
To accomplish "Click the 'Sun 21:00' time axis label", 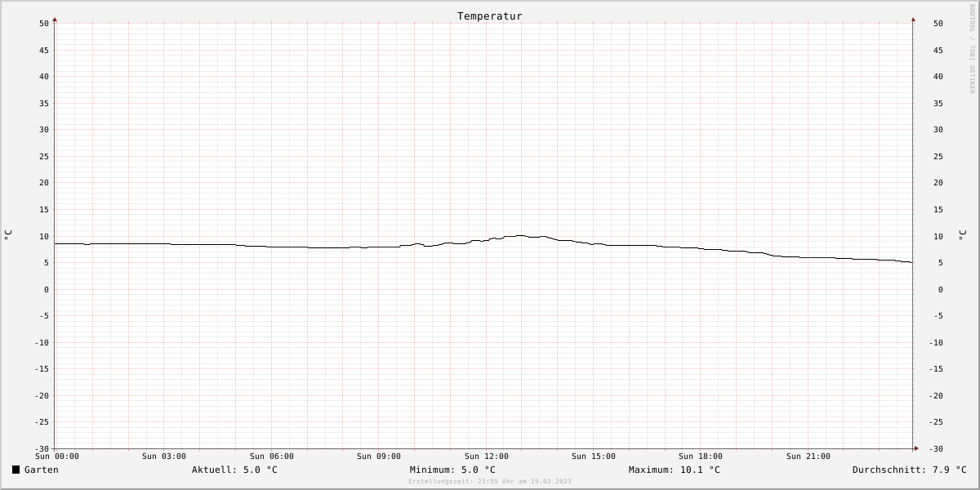I will tap(808, 457).
